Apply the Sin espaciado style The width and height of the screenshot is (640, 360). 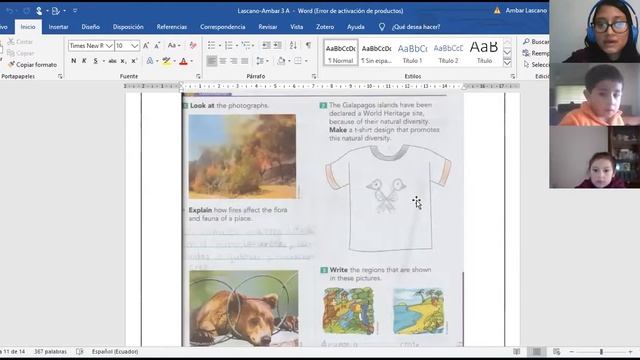(376, 53)
